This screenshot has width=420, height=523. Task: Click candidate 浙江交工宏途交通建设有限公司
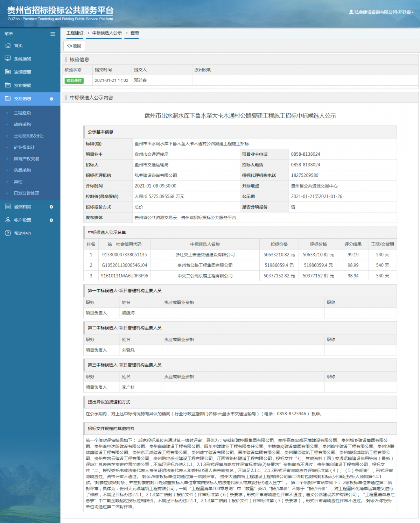(205, 255)
